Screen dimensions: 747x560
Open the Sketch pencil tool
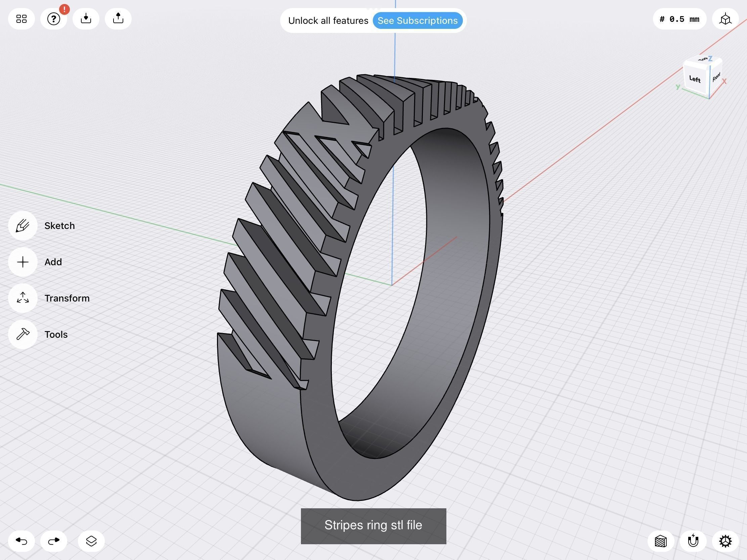[x=23, y=226]
